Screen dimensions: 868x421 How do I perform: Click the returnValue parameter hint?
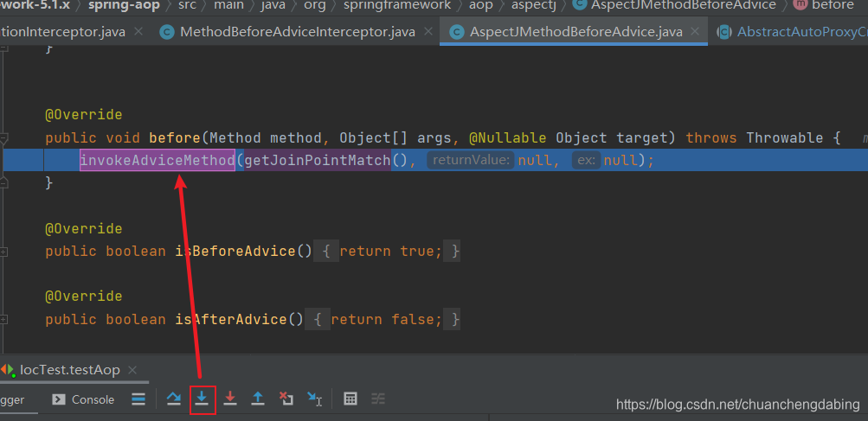point(471,161)
